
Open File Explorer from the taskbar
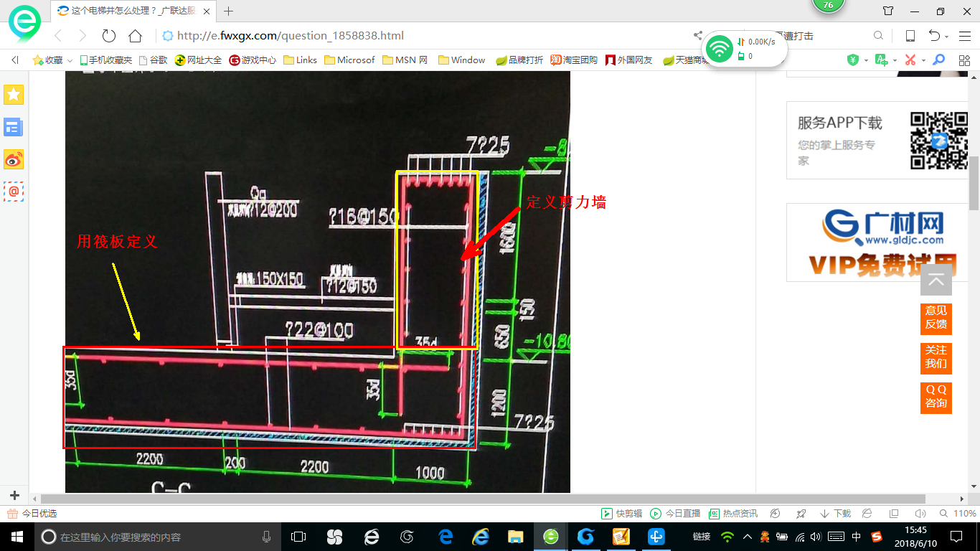coord(515,537)
